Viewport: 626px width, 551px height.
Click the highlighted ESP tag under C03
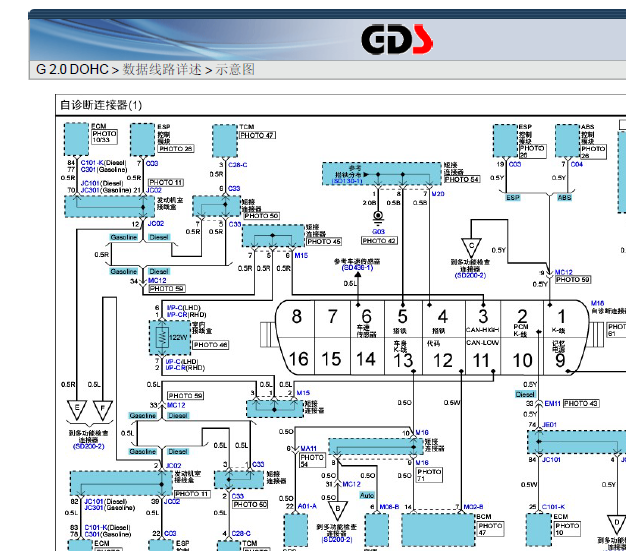click(x=513, y=198)
